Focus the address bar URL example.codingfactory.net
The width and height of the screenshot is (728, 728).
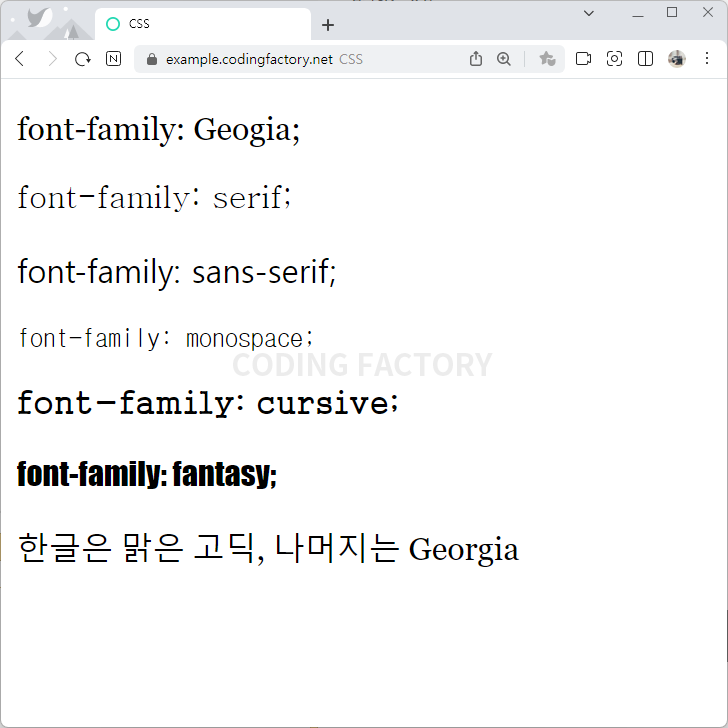coord(249,59)
